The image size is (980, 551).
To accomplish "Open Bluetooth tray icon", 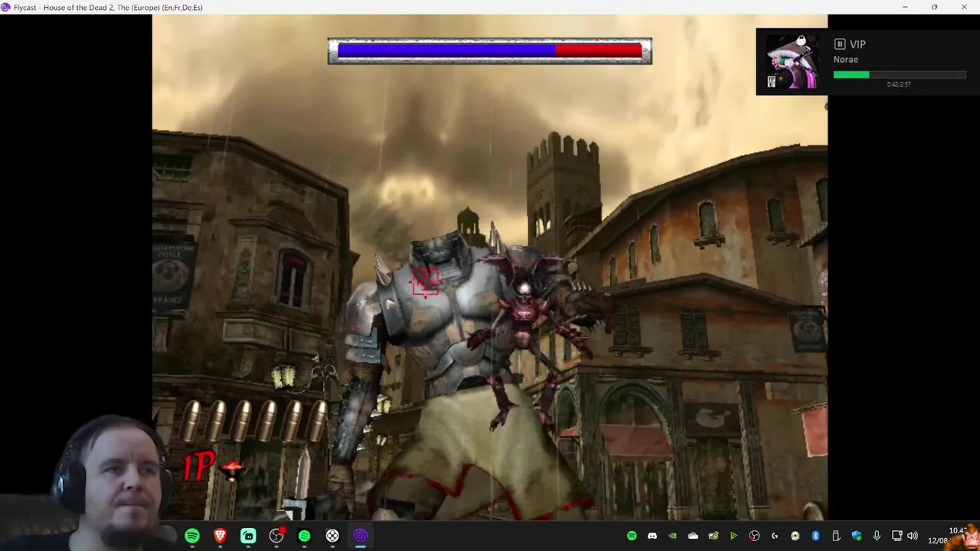I will click(x=815, y=536).
